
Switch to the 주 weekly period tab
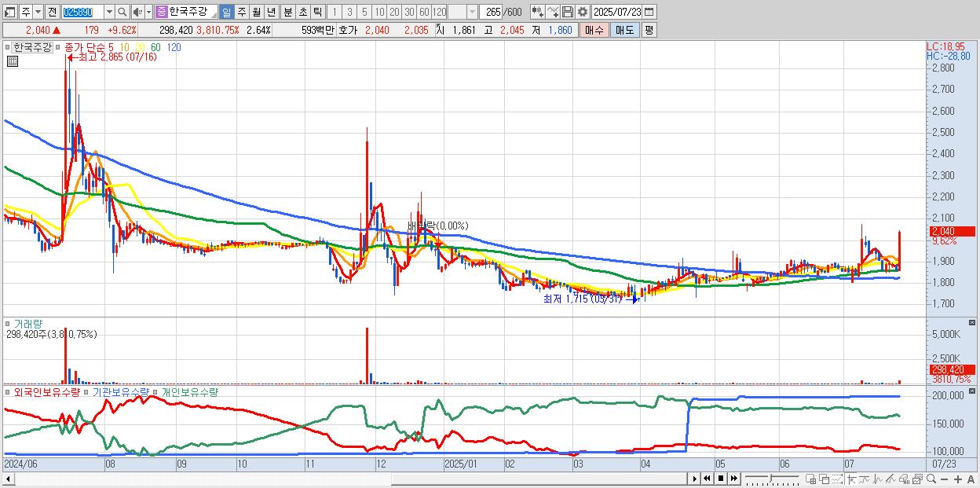click(x=241, y=12)
